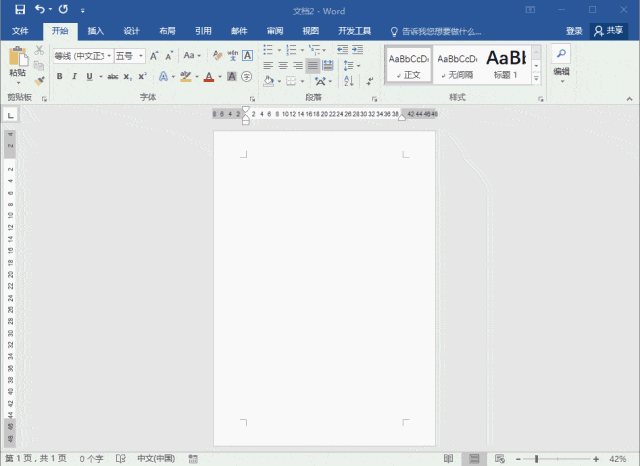Increase paragraph indent
This screenshot has height=466, width=640.
coord(358,50)
